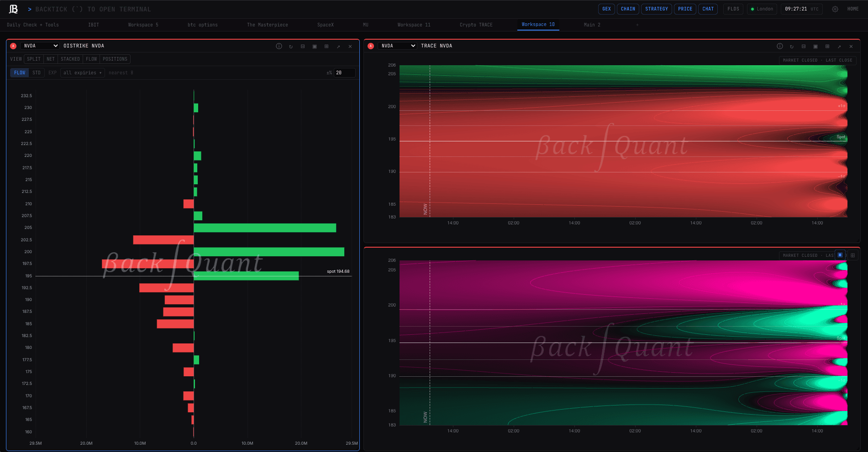Toggle the FLDS button

[733, 9]
